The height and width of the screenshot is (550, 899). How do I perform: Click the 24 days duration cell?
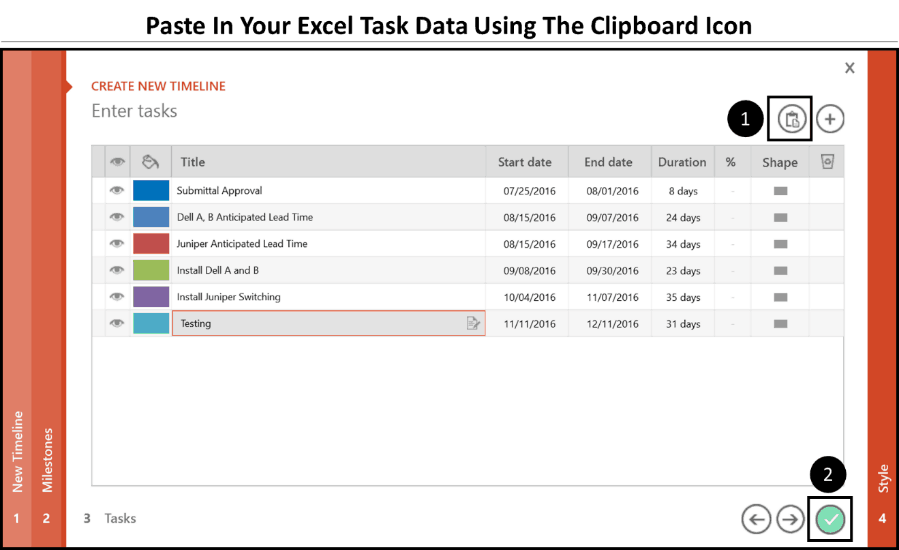[683, 217]
